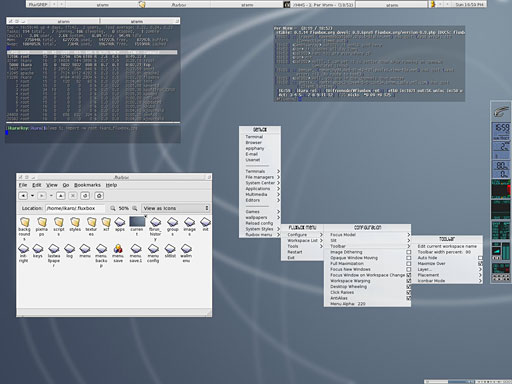This screenshot has height=384, width=512.
Task: Click the feather dock app icon in slit
Action: tap(501, 112)
